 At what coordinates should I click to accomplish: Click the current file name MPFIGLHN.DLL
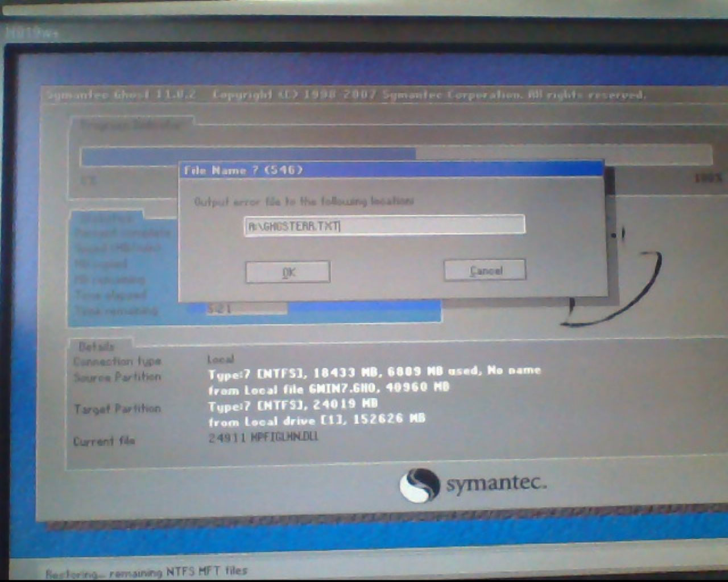(x=263, y=437)
